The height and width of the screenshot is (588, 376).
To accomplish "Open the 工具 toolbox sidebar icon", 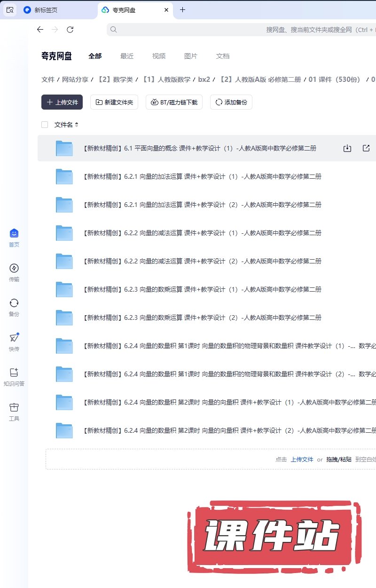I will (x=14, y=408).
